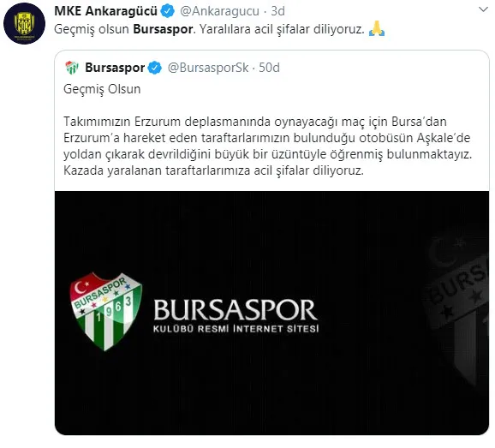
Task: Open the MKE Ankaragücü profile avatar
Action: coord(24,23)
